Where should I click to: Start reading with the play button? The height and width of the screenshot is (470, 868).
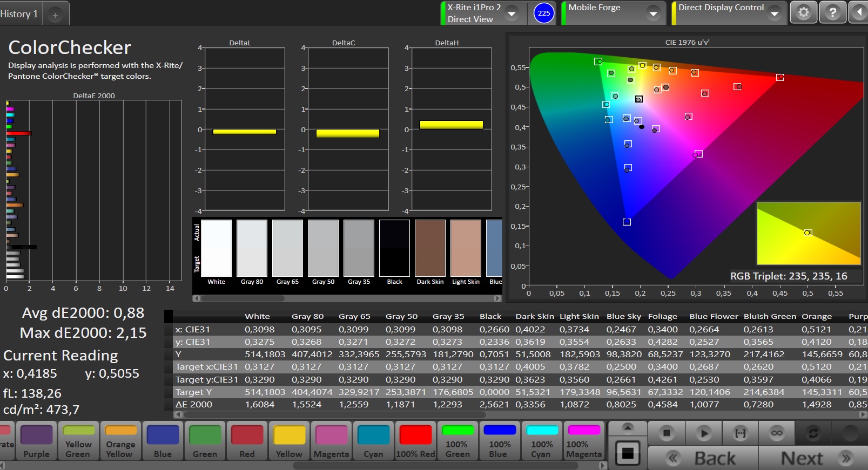[703, 433]
